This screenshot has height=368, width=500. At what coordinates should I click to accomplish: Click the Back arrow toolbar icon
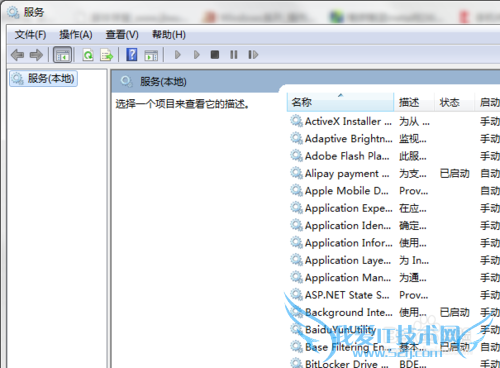pyautogui.click(x=17, y=55)
